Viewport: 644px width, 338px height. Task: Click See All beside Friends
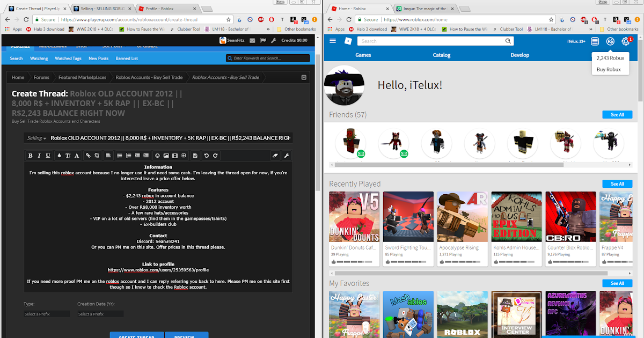(x=617, y=115)
